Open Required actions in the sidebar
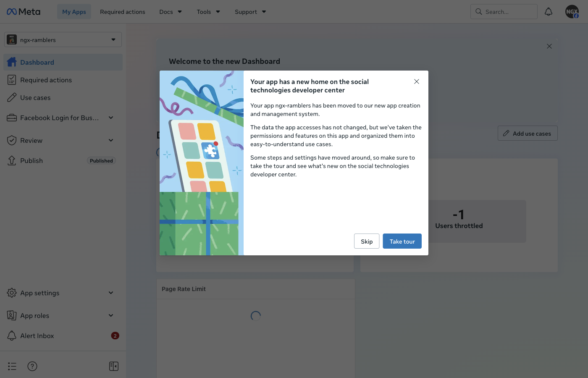 tap(63, 80)
